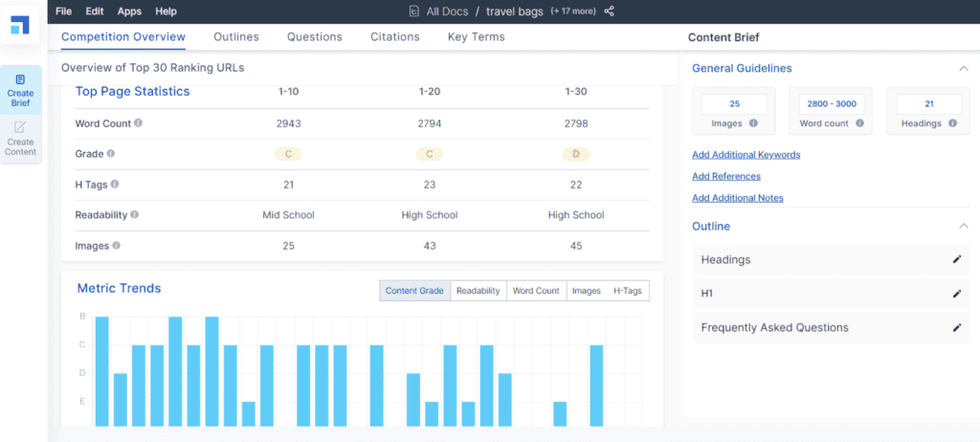Show H-Tags in Metric Trends chart
Screen dimensions: 980x442
coord(628,291)
